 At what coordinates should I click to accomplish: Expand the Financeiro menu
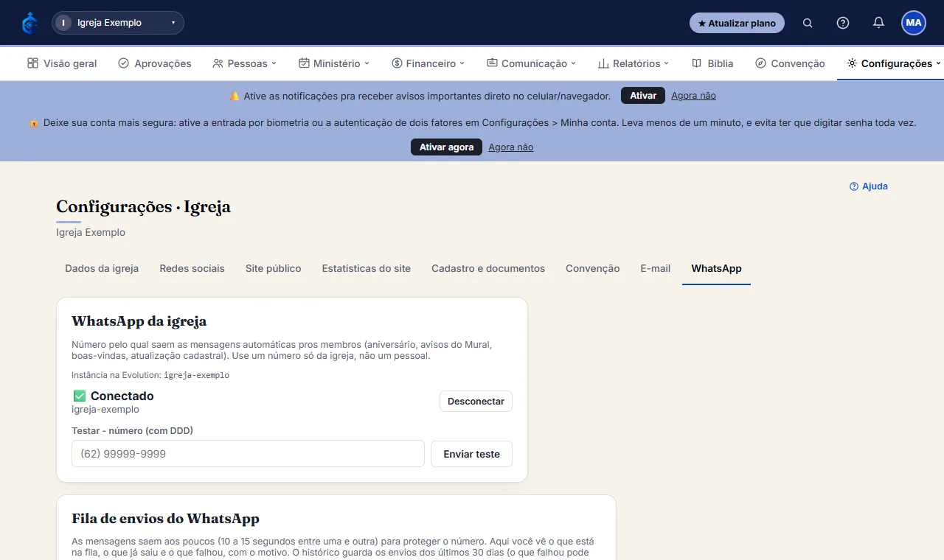coord(428,63)
